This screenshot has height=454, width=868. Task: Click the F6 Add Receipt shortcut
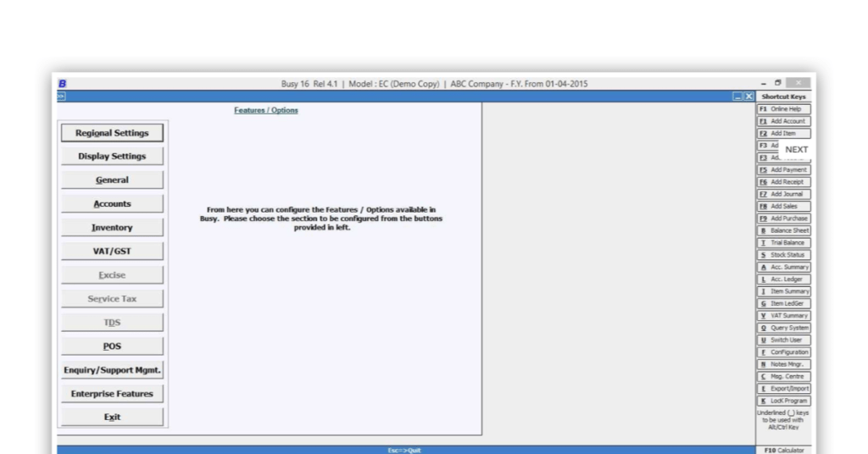pyautogui.click(x=784, y=182)
